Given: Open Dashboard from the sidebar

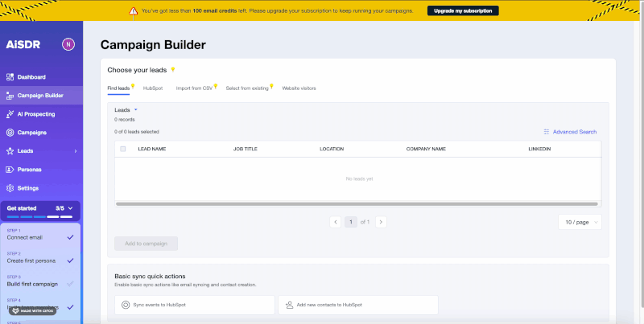Looking at the screenshot, I should pyautogui.click(x=41, y=77).
